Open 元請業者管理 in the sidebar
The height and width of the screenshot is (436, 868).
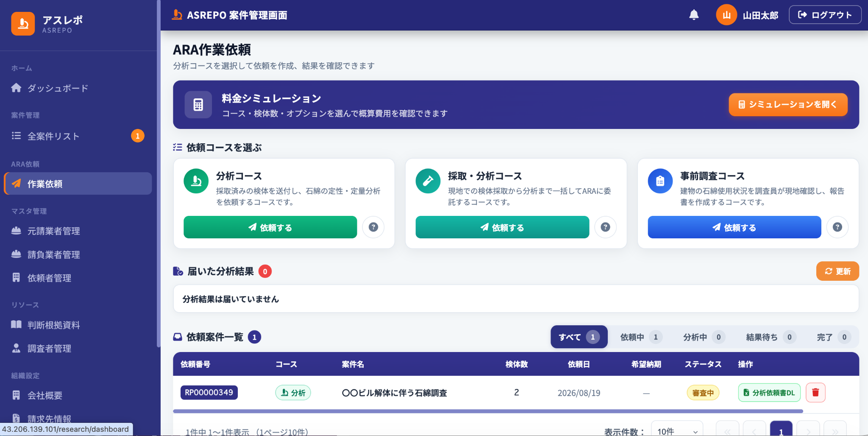pos(78,231)
